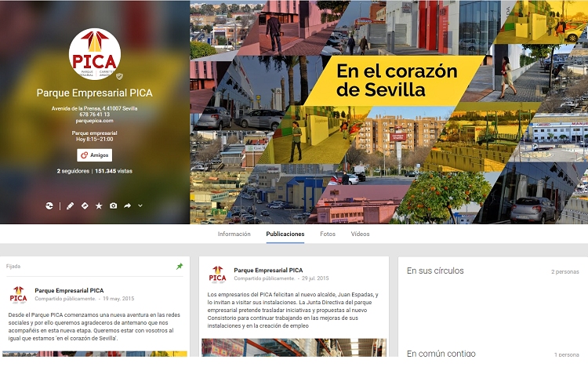Click PICA avatar on pinned 19 may. post
Image resolution: width=588 pixels, height=367 pixels.
tap(18, 295)
